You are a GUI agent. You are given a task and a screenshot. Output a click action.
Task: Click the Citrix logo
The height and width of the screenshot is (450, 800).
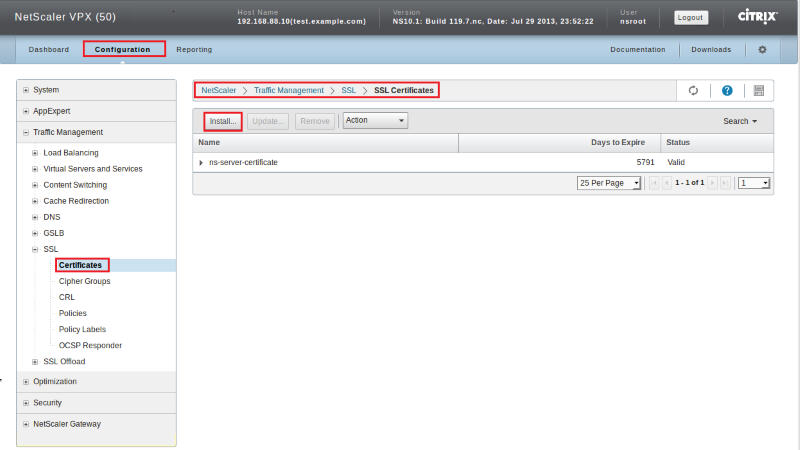[x=757, y=16]
